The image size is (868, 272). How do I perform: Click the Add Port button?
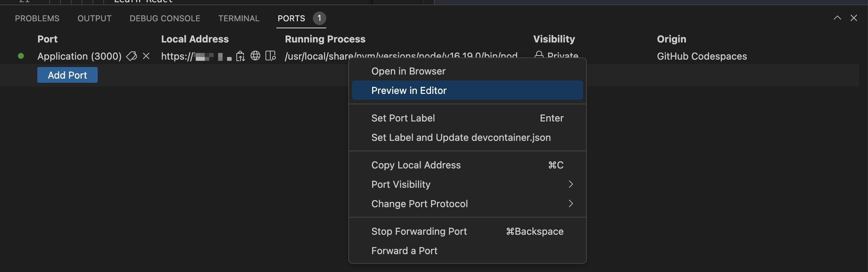tap(67, 75)
